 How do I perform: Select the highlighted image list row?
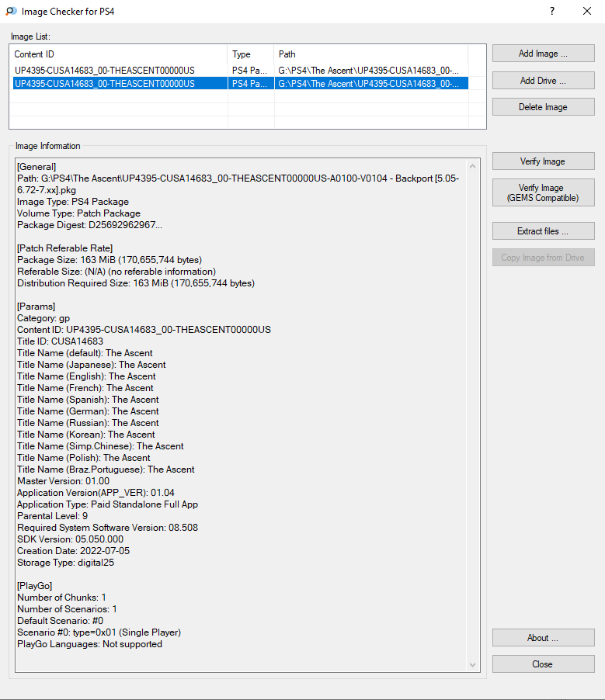pos(241,84)
